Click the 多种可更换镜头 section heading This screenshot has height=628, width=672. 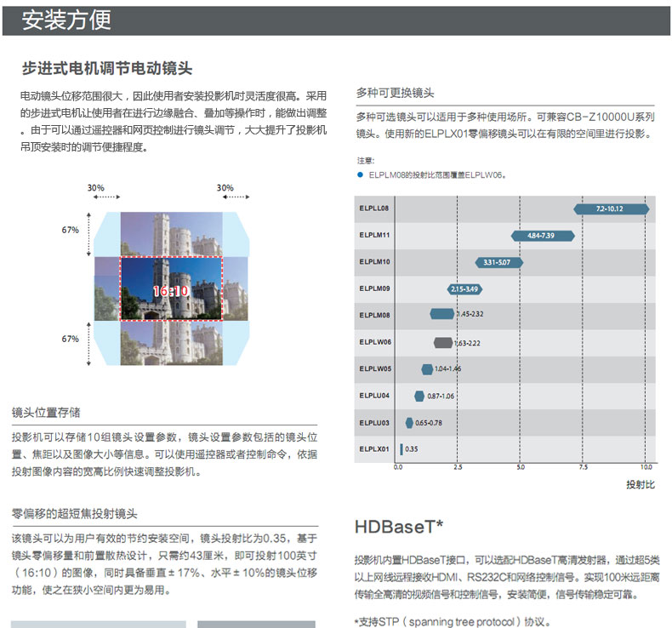pos(396,93)
